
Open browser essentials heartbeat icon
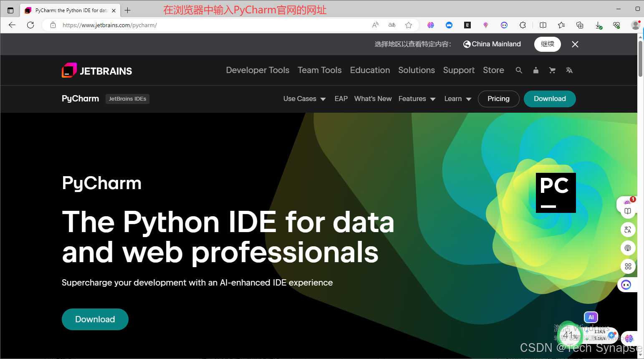click(616, 25)
